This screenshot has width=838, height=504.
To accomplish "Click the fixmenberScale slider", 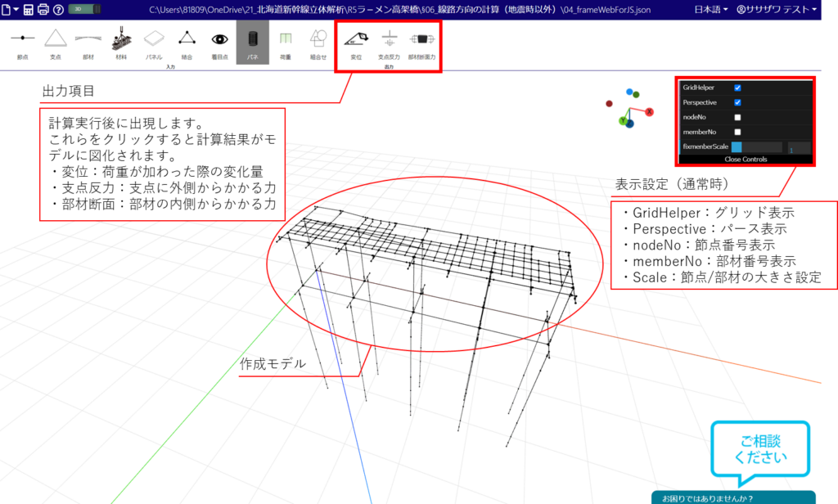I will pos(757,147).
